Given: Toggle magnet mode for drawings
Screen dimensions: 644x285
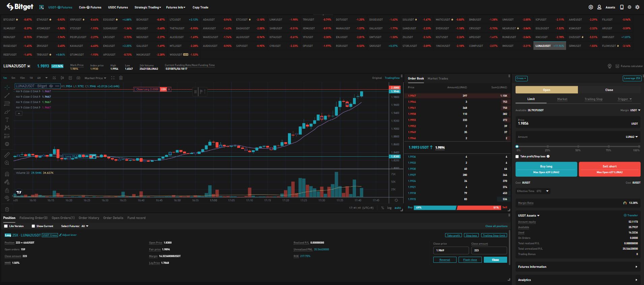Looking at the screenshot, I should click(x=7, y=174).
